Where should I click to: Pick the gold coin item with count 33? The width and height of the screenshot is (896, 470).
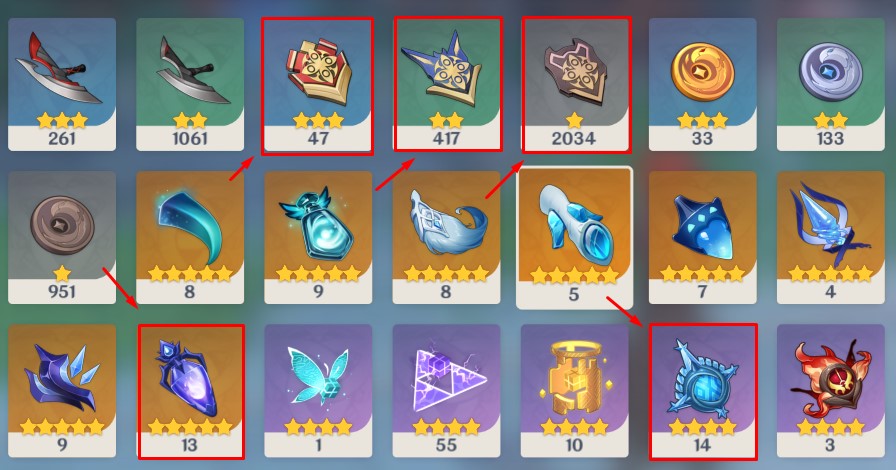point(702,85)
